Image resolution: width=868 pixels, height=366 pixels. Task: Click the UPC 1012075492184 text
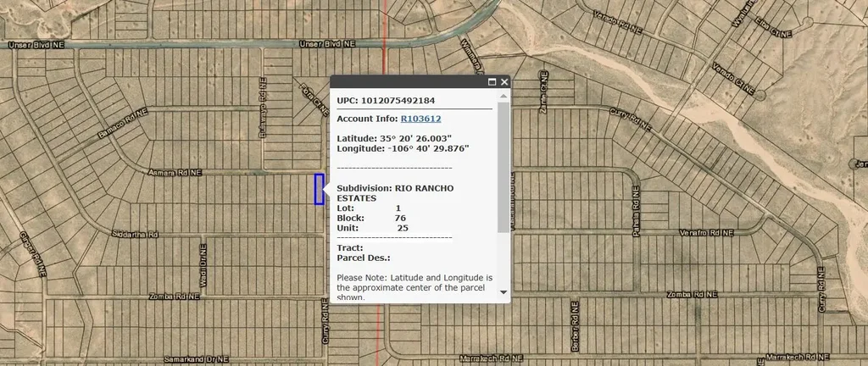pos(386,100)
